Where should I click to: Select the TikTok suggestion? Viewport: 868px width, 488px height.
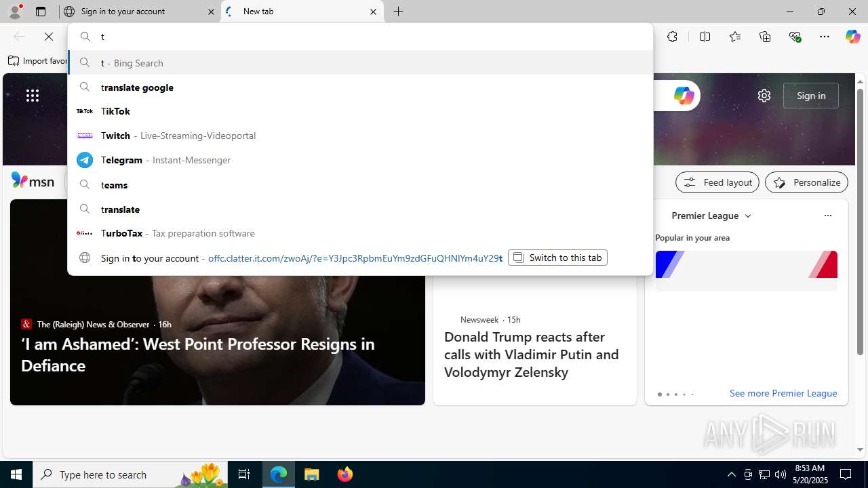[360, 111]
